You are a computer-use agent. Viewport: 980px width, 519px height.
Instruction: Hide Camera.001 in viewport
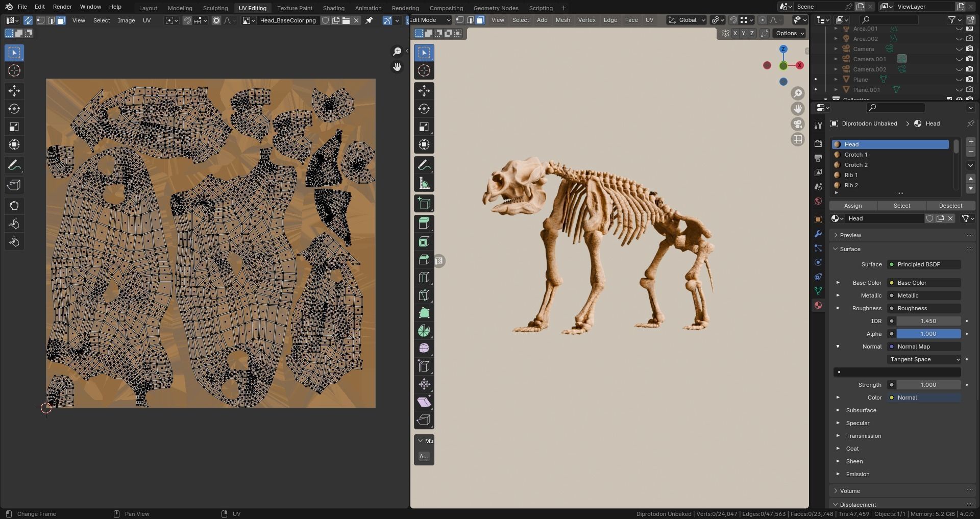click(x=960, y=59)
